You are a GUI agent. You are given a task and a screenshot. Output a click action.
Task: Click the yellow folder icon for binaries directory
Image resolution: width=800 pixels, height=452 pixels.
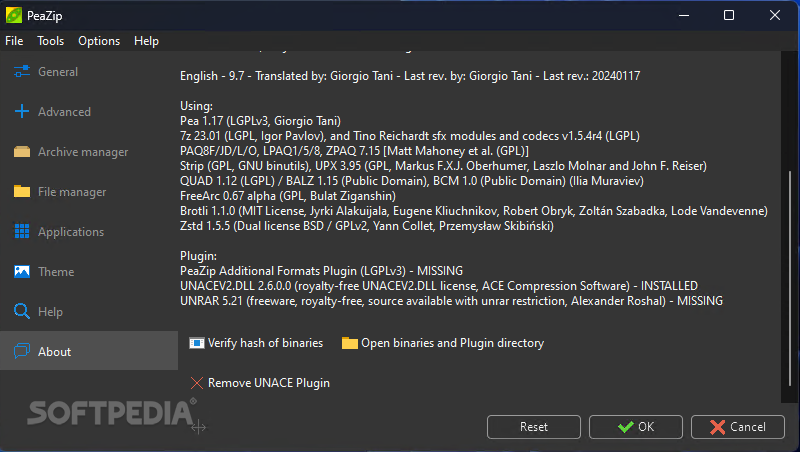click(x=349, y=343)
